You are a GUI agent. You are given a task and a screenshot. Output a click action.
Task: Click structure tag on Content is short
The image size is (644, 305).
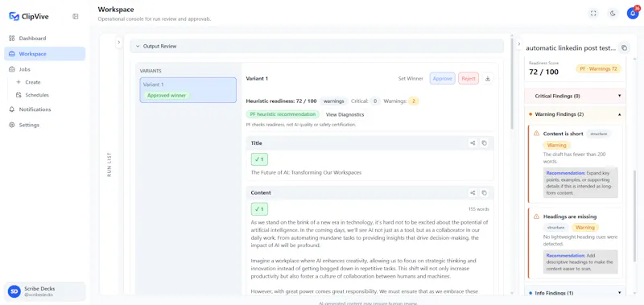(x=598, y=134)
